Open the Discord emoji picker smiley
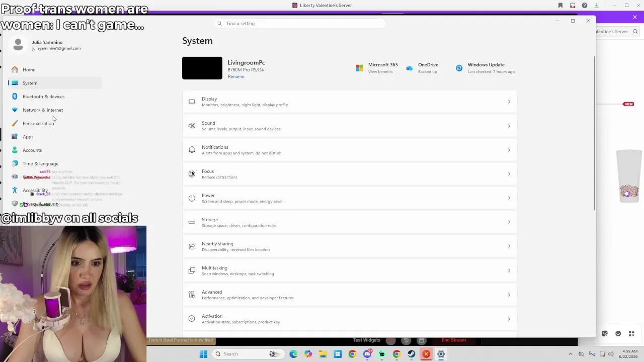 618,333
